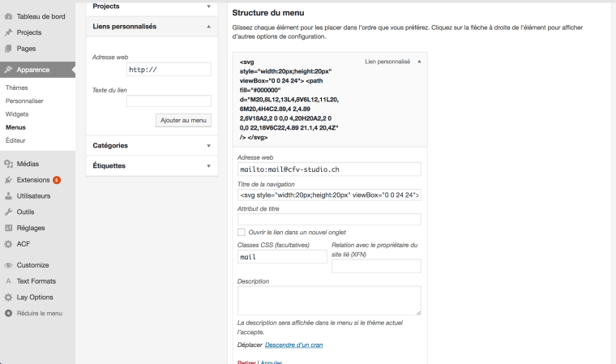Viewport: 616px width, 364px height.
Task: Click the Extensions plugin icon
Action: (x=8, y=180)
